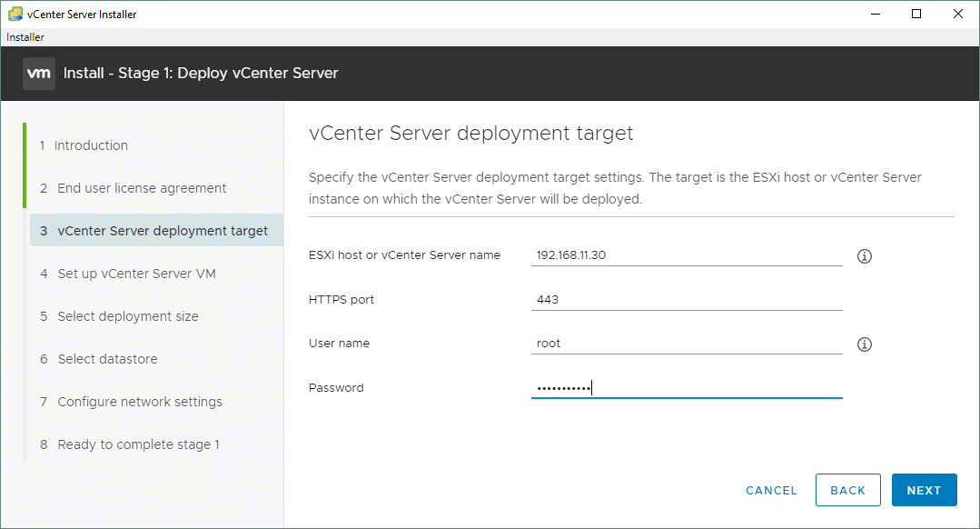980x529 pixels.
Task: Open Configure network settings step
Action: [x=139, y=402]
